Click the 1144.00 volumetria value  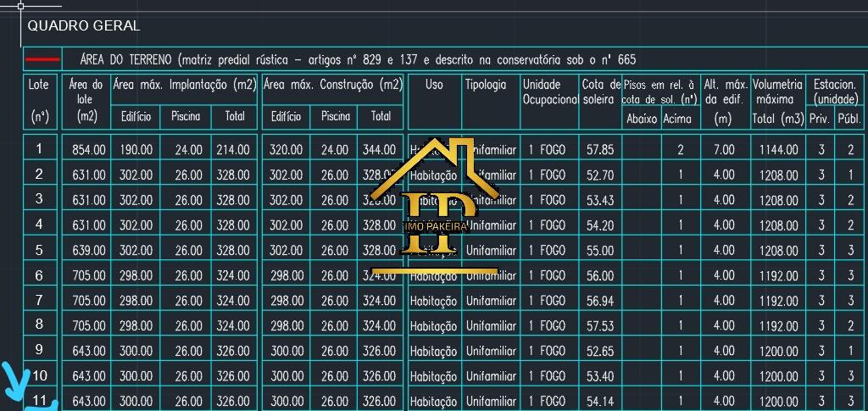[778, 150]
